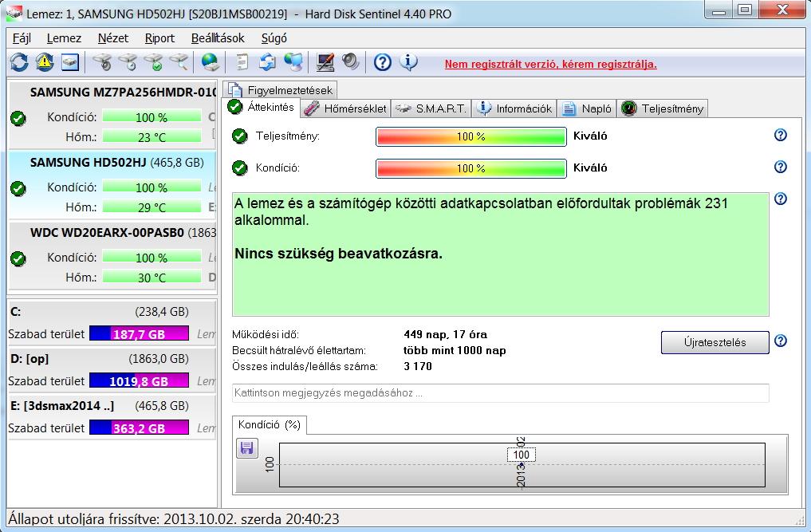Click the 23 °C temperature bar for MZ7PA256HMDR

[152, 137]
